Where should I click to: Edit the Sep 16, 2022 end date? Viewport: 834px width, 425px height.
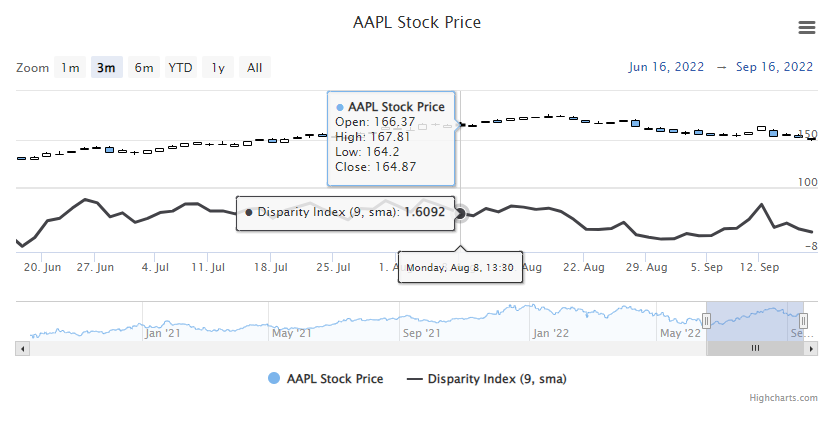tap(774, 68)
